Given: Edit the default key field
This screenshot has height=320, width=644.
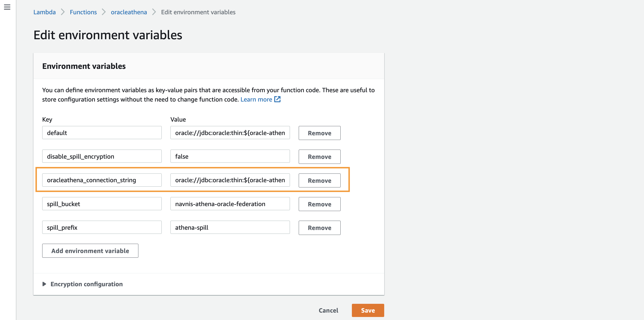Looking at the screenshot, I should [x=102, y=133].
